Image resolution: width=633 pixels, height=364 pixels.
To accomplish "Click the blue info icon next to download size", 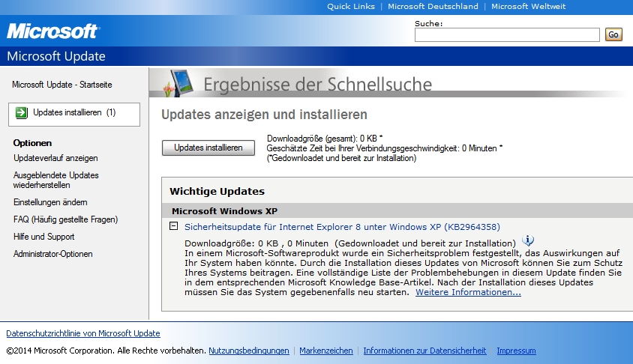I will coord(528,240).
